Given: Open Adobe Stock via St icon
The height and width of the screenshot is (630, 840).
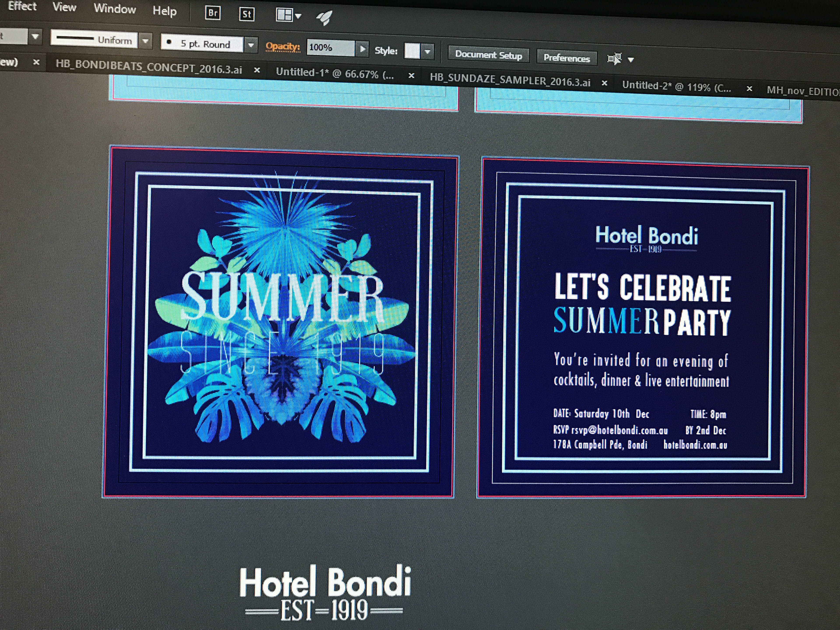Looking at the screenshot, I should coord(247,14).
